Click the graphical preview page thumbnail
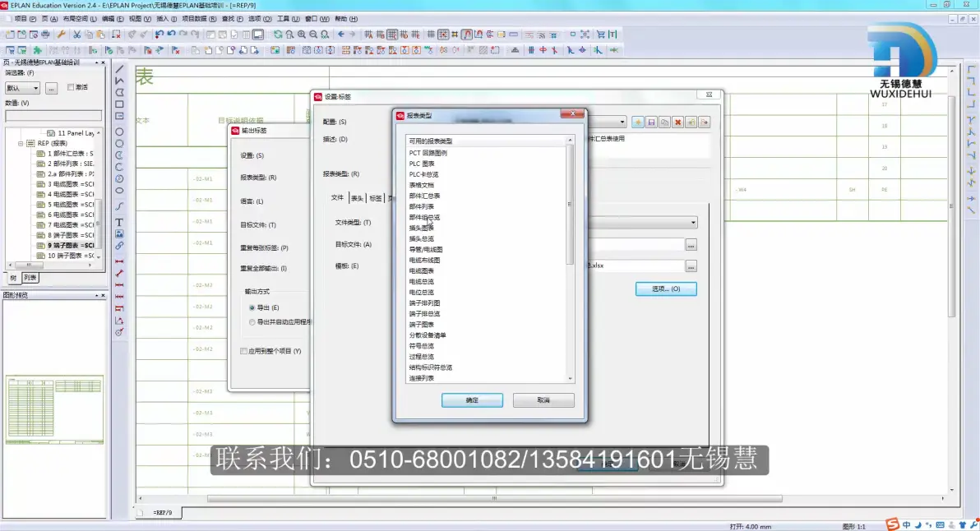 [54, 409]
